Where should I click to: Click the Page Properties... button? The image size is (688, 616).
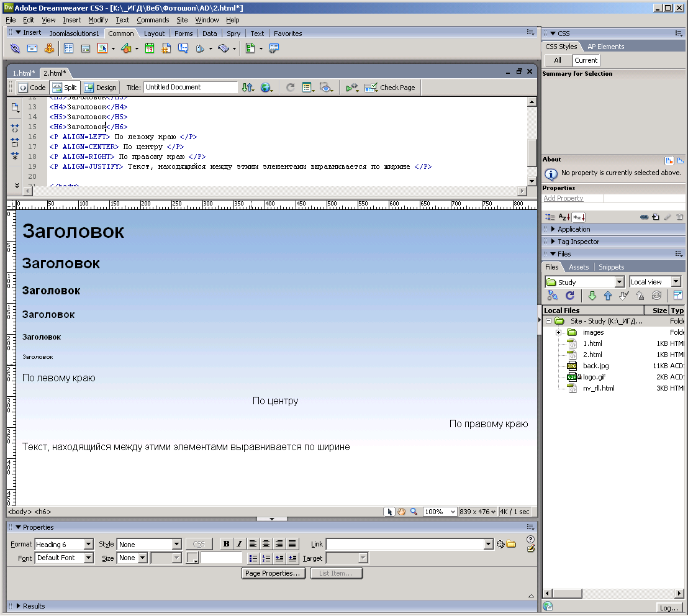point(273,573)
